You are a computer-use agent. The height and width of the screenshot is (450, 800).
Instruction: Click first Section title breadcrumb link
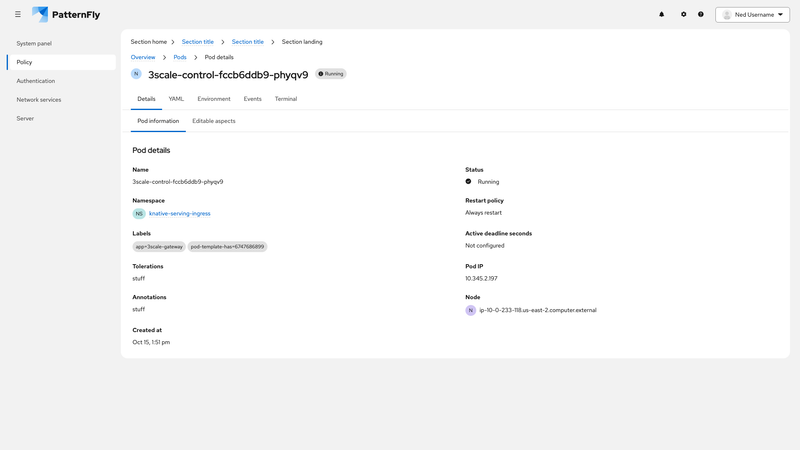[197, 42]
